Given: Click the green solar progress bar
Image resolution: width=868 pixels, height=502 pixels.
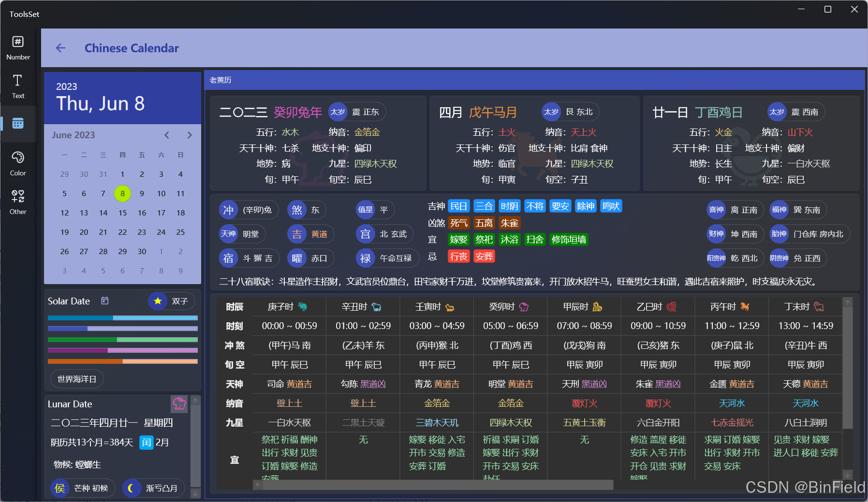Looking at the screenshot, I should tap(123, 340).
